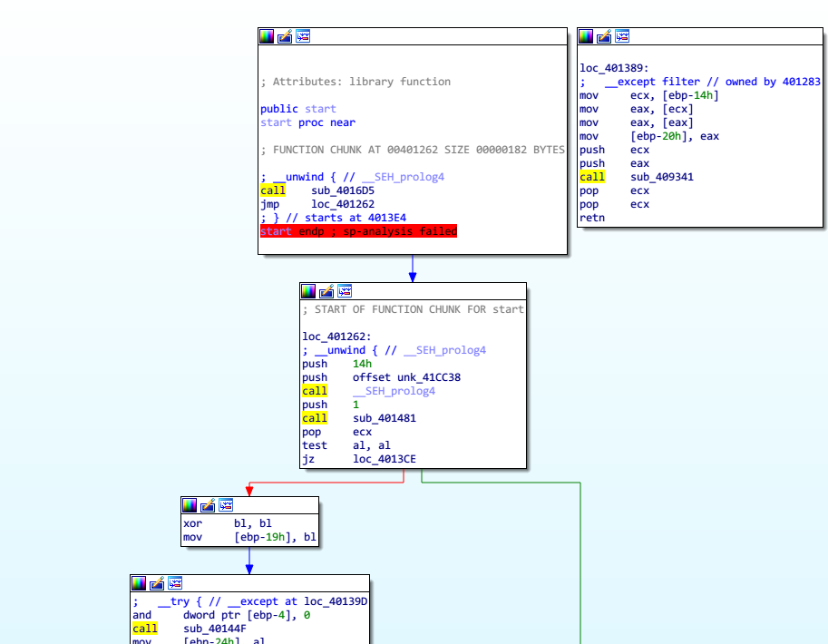
Task: Click group icon on the __try block
Action: coord(175,583)
